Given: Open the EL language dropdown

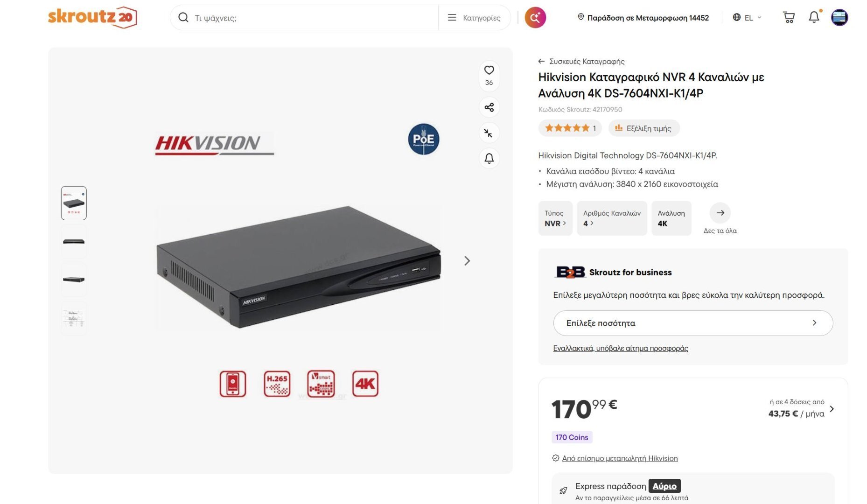Looking at the screenshot, I should point(747,18).
